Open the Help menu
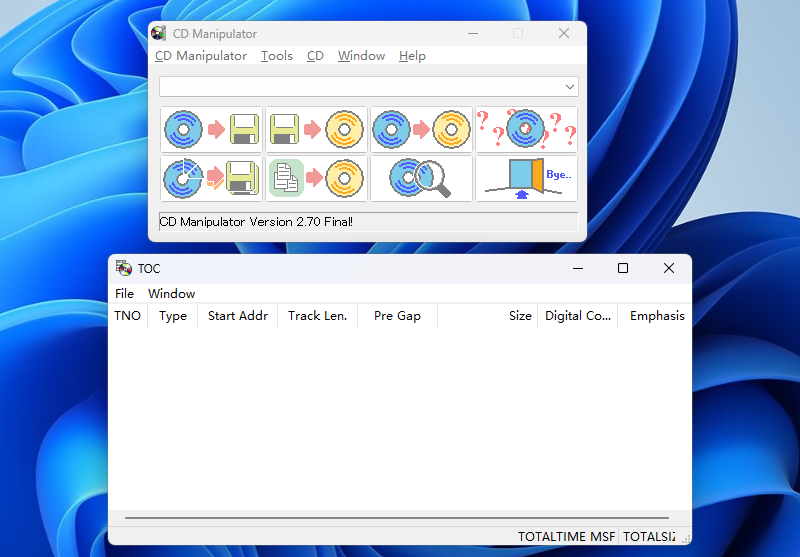The image size is (800, 557). (412, 56)
